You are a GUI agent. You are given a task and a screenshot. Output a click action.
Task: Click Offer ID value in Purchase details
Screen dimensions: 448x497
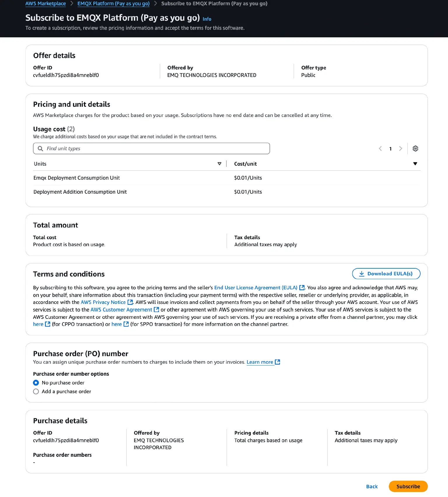(66, 440)
